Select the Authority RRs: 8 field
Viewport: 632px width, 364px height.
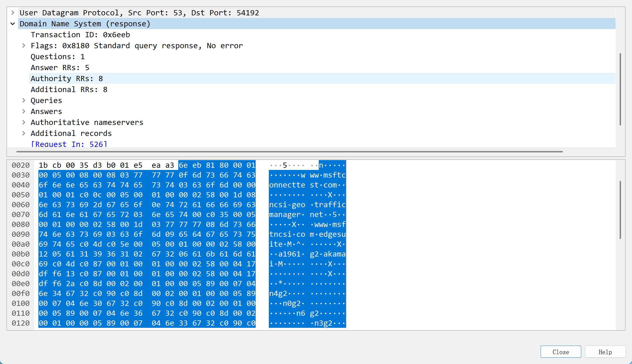(322, 78)
